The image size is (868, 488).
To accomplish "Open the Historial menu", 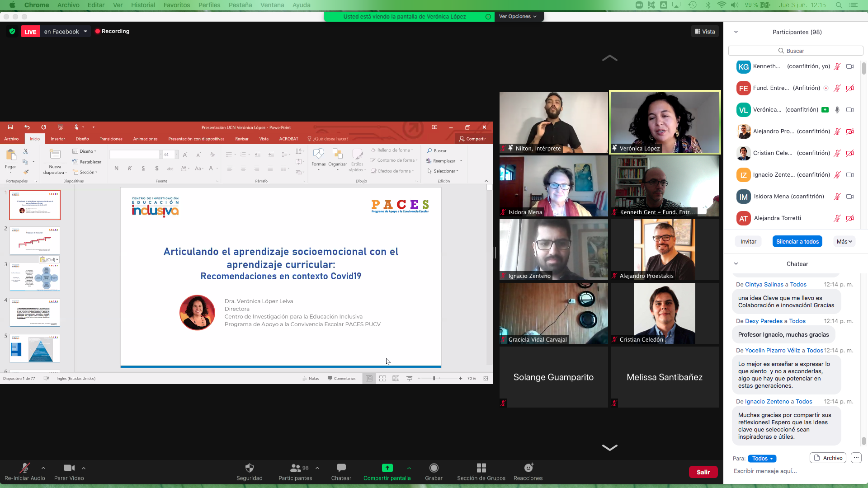I will click(x=143, y=5).
